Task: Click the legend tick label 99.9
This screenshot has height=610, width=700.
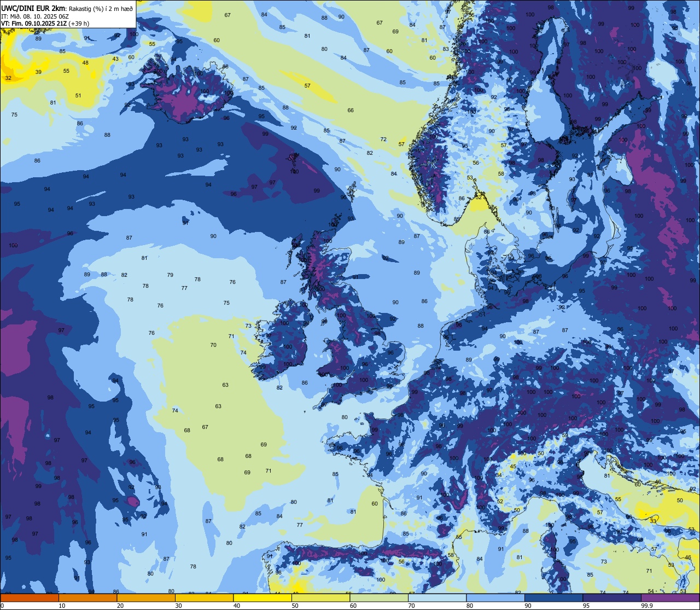Action: pos(647,606)
